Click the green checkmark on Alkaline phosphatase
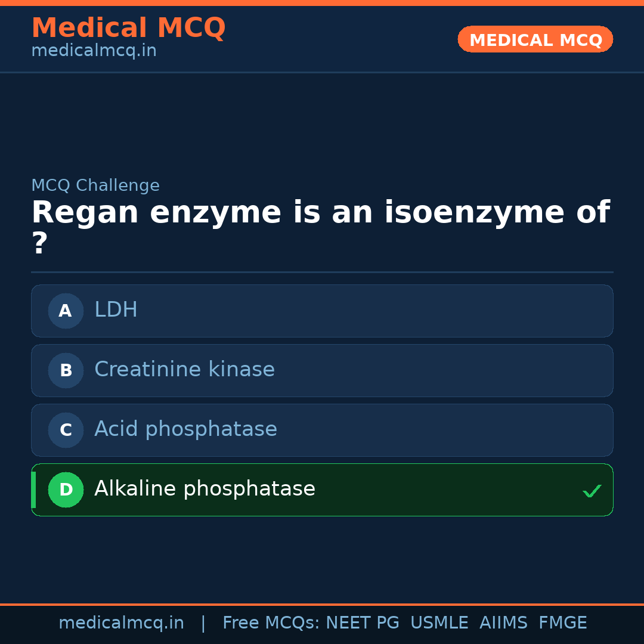Image resolution: width=644 pixels, height=644 pixels. tap(592, 491)
